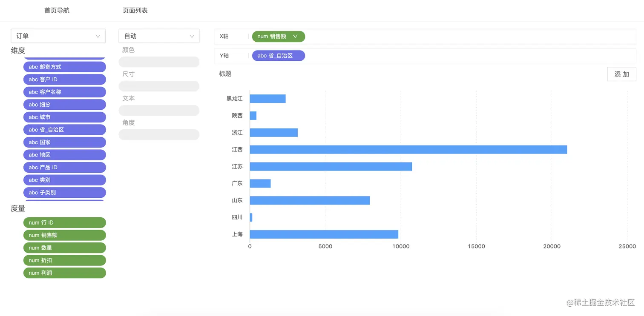The image size is (644, 316).
Task: Select the 省_自治区 pill in Y-axis
Action: 279,56
